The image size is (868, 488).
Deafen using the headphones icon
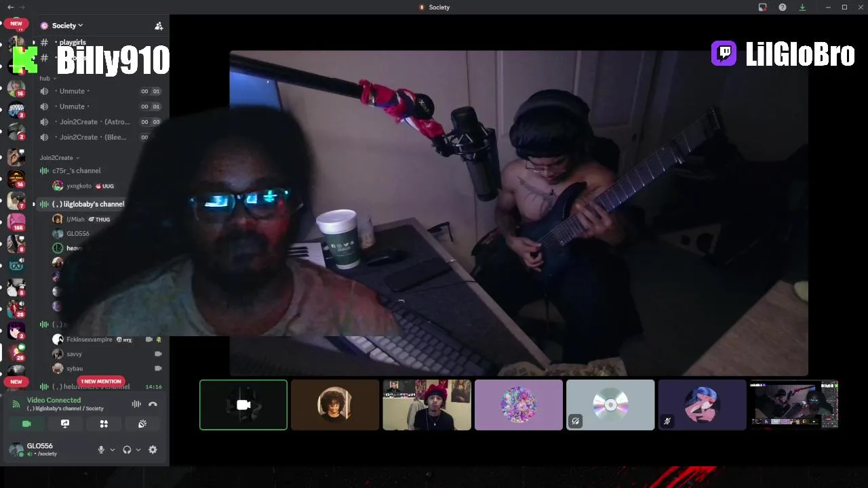127,449
